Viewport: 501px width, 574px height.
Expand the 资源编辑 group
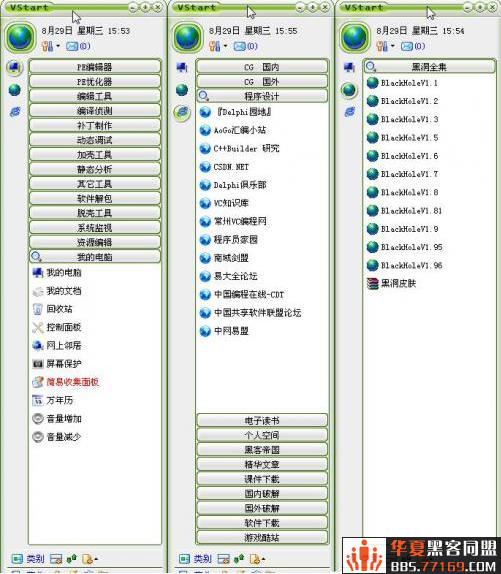click(x=95, y=242)
